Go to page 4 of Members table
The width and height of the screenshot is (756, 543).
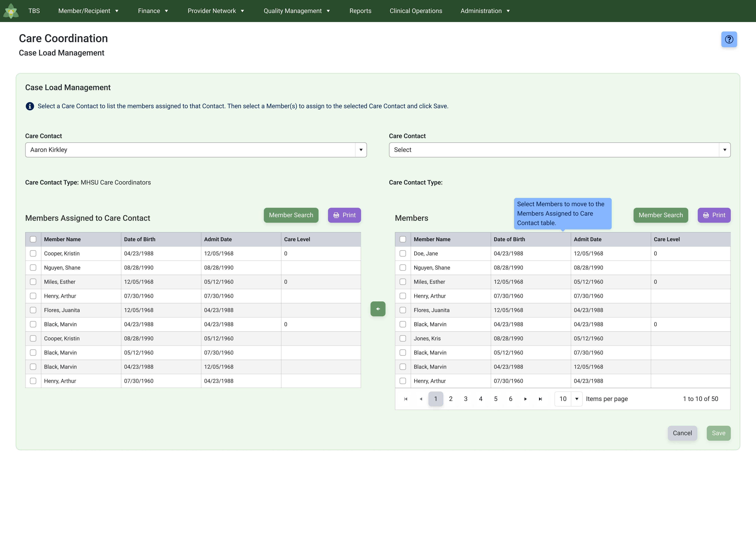(x=481, y=399)
